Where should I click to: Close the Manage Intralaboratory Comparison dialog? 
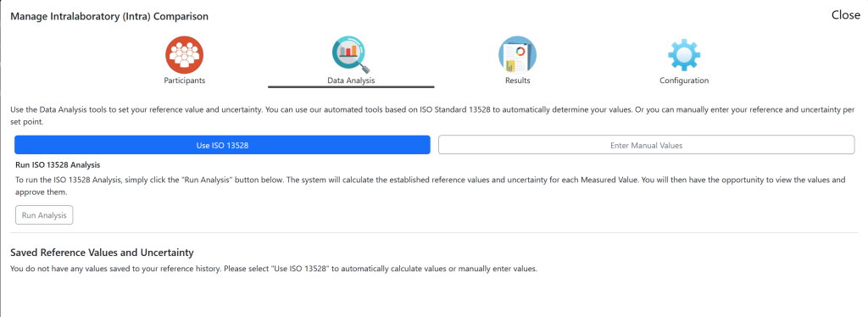[x=845, y=15]
